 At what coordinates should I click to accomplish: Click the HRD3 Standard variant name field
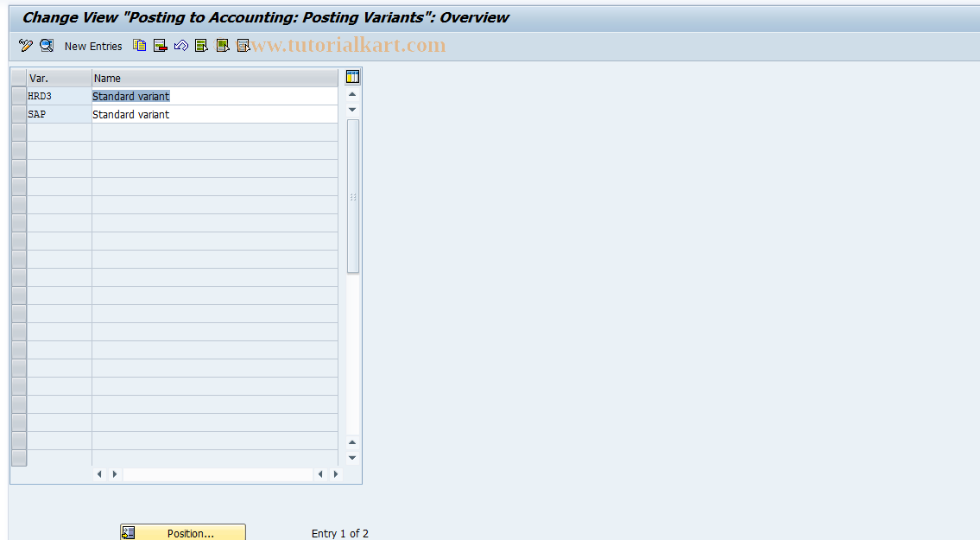(214, 97)
